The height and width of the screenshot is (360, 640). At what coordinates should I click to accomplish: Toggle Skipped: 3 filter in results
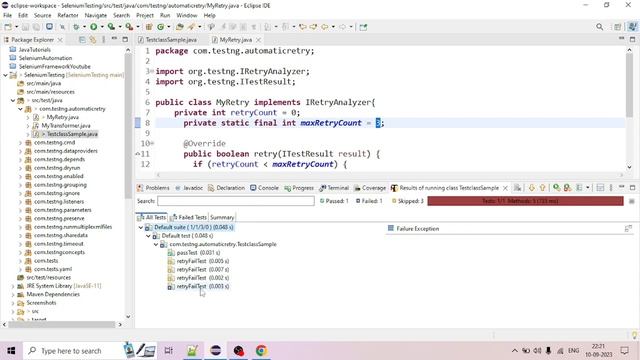coord(407,201)
